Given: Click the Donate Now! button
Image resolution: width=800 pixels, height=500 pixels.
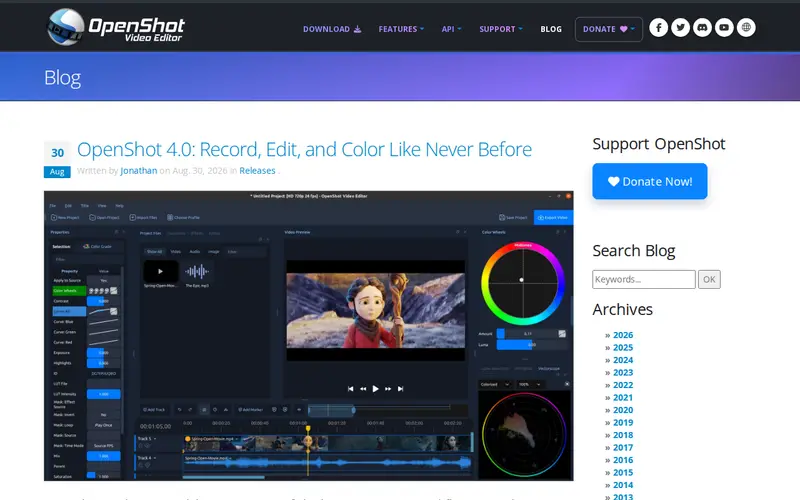Looking at the screenshot, I should pos(649,181).
